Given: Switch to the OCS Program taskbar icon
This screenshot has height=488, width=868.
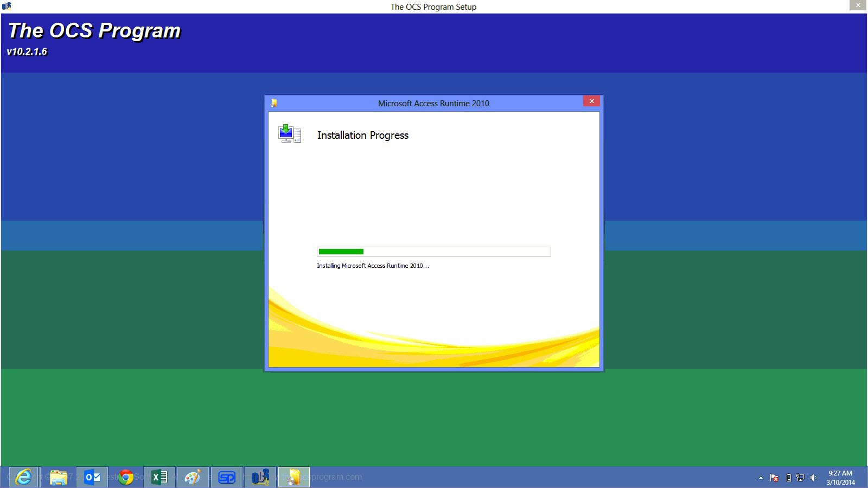Looking at the screenshot, I should coord(260,477).
